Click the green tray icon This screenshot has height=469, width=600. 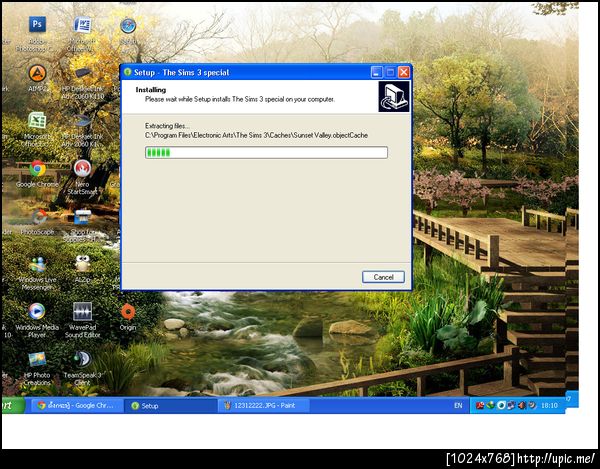(x=490, y=405)
